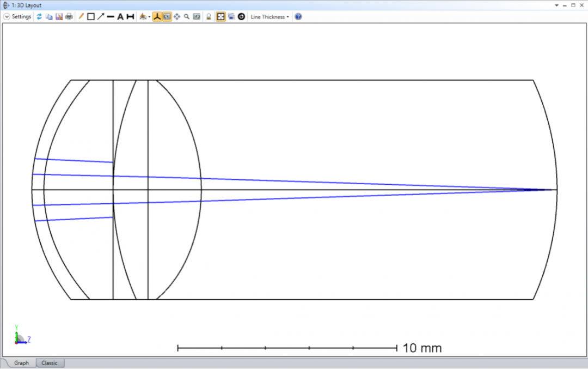Screen dimensions: 588x369
Task: Toggle the fit-to-window view mode
Action: [x=220, y=16]
